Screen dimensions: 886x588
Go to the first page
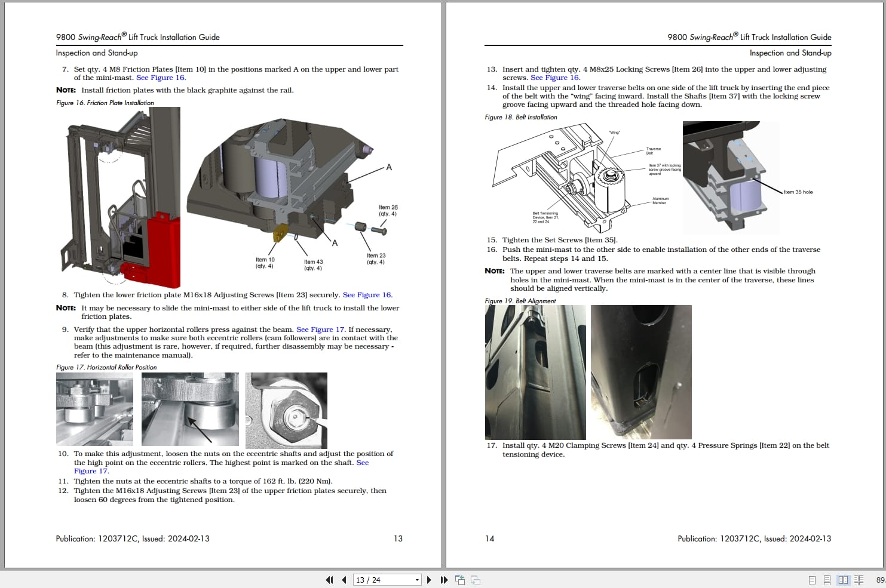pyautogui.click(x=329, y=580)
